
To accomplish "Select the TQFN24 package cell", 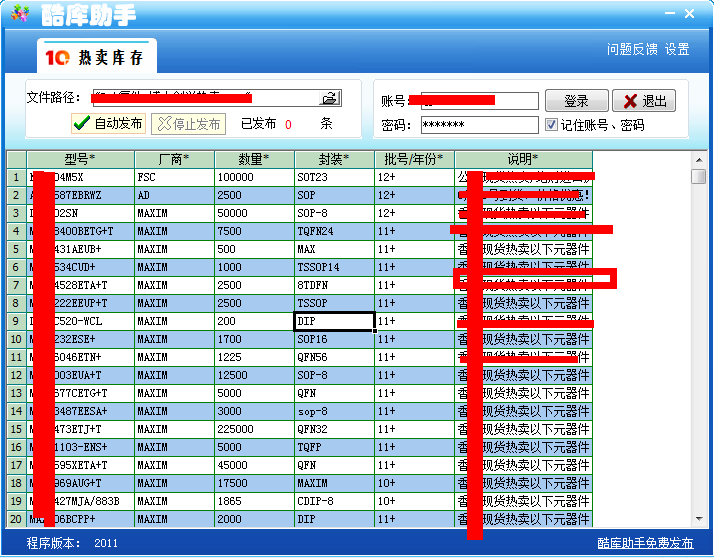I will point(334,231).
